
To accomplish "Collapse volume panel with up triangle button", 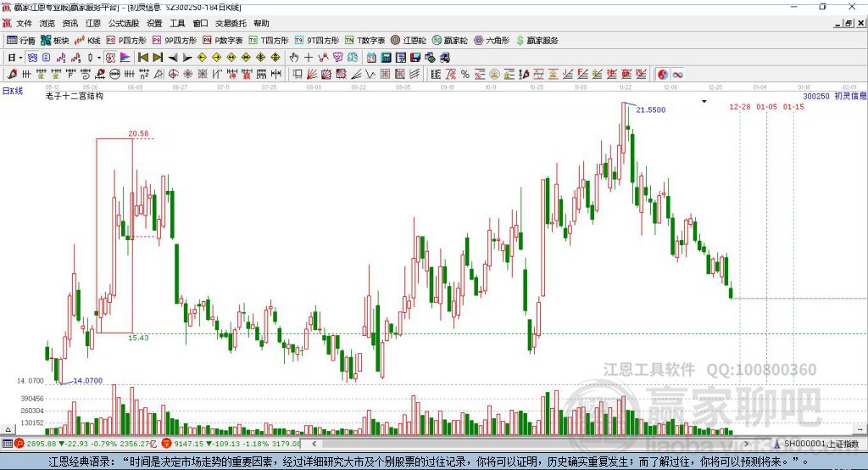I will coord(8,429).
